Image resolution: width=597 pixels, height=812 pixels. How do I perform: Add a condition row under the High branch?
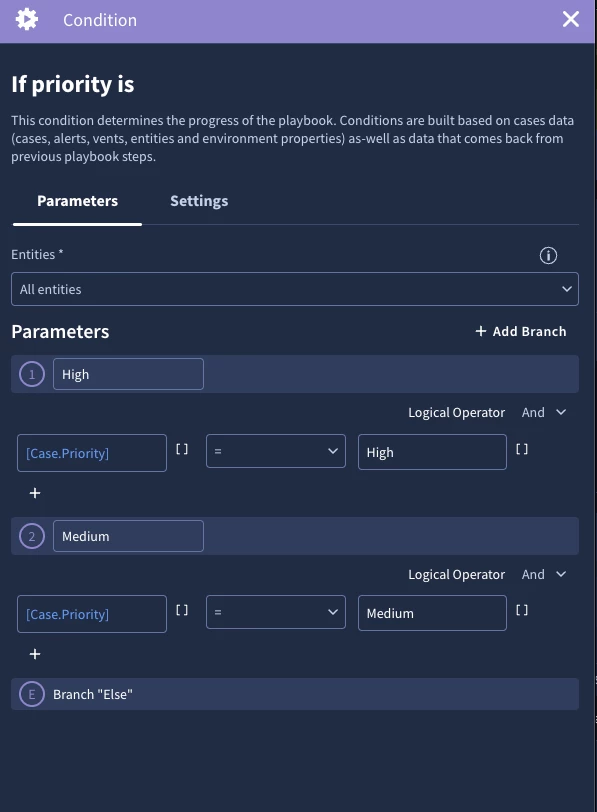click(x=35, y=493)
